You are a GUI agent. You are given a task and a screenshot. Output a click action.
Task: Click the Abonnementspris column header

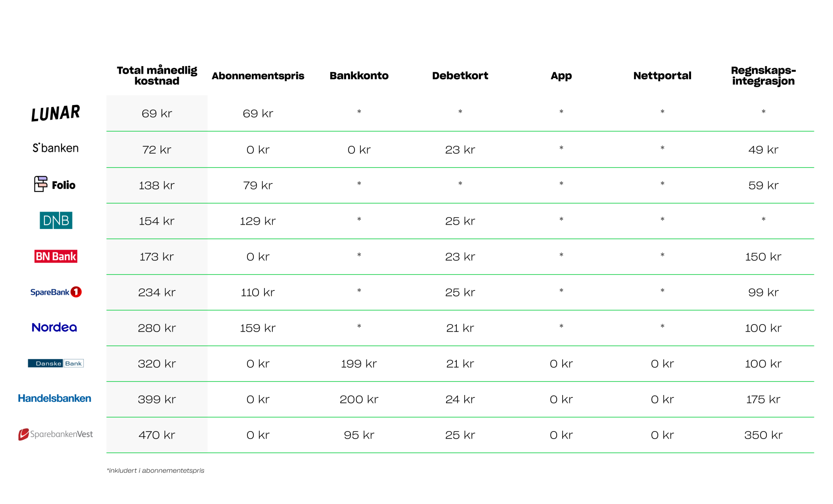258,76
